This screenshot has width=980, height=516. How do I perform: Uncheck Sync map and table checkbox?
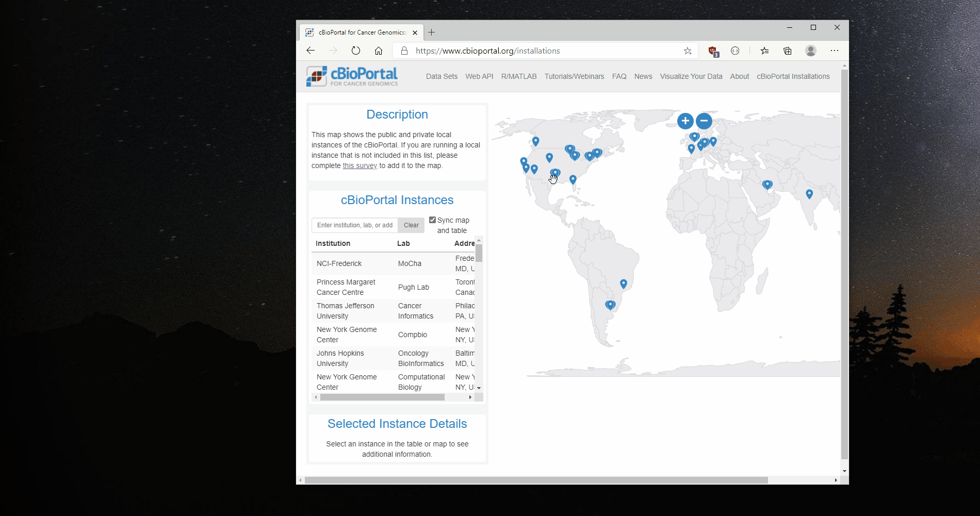coord(433,220)
